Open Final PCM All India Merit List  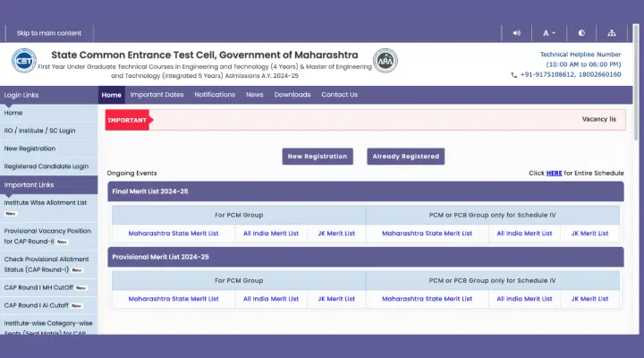[271, 233]
